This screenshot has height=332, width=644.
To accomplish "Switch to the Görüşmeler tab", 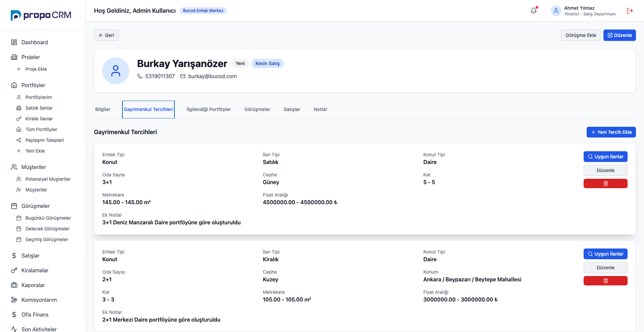I will pos(257,109).
